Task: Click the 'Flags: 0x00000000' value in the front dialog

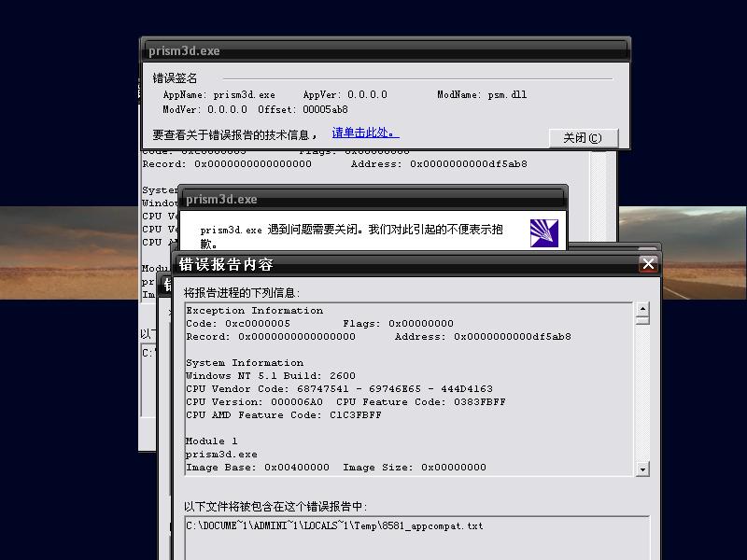Action: coord(399,324)
